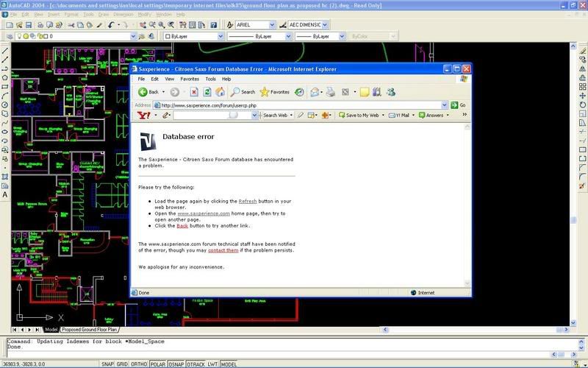Image resolution: width=588 pixels, height=368 pixels.
Task: Click the contact them link
Action: click(x=223, y=250)
